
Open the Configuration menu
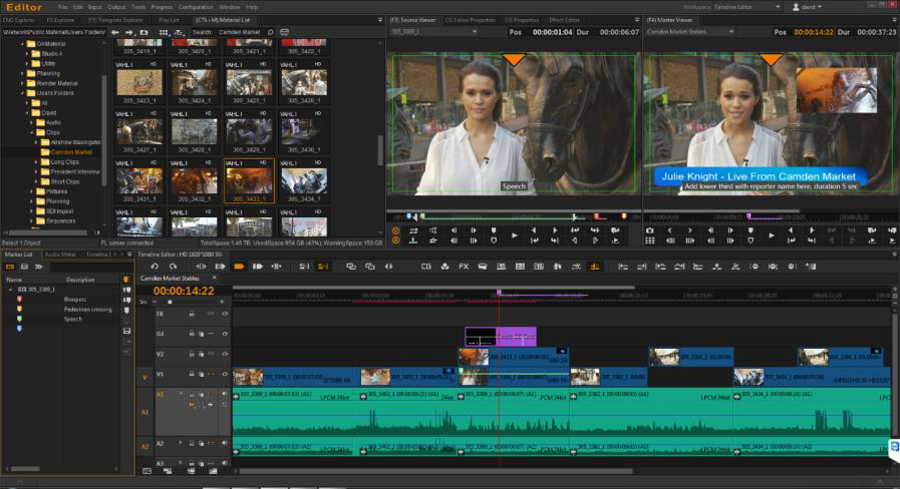pos(194,7)
